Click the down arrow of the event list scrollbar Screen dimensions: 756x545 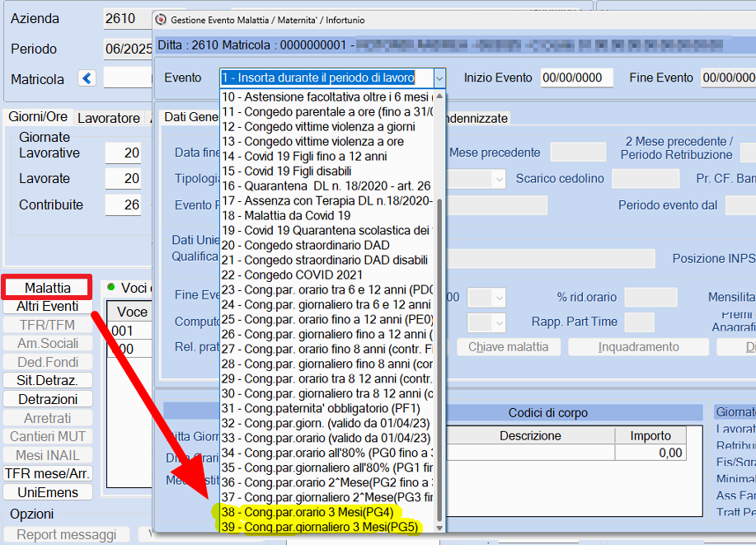click(x=439, y=528)
